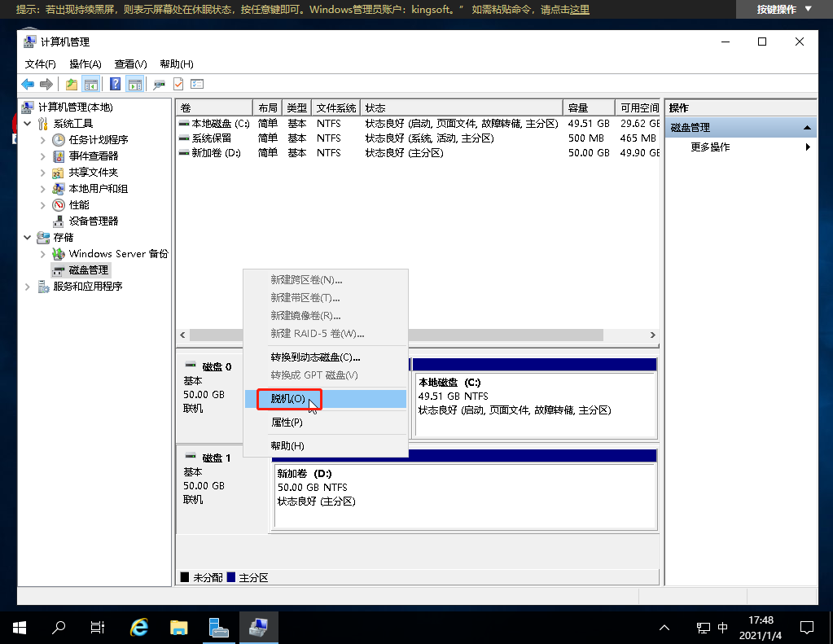Open Help via the blue question mark icon
This screenshot has width=833, height=644.
pos(115,84)
